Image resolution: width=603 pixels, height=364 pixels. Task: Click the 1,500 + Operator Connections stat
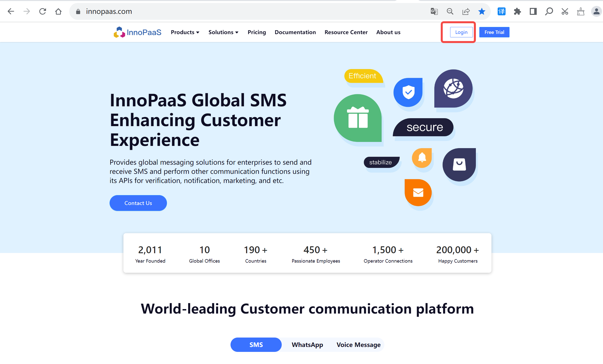[388, 254]
